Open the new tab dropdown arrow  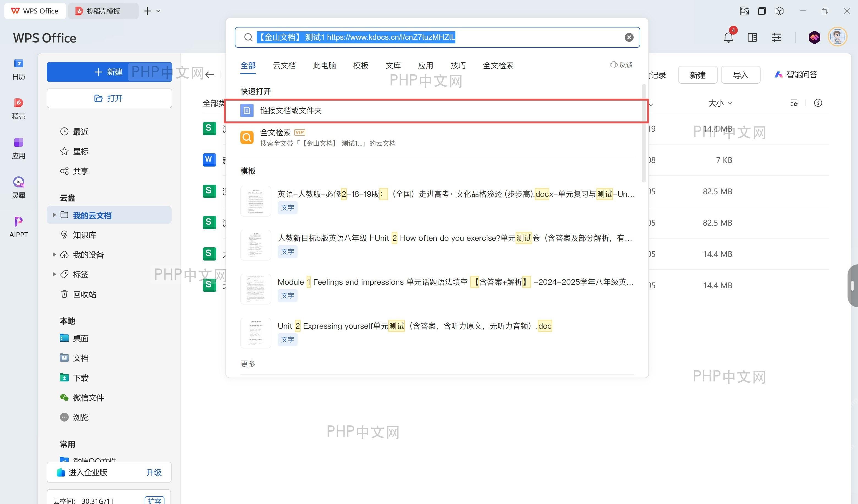[x=158, y=11]
